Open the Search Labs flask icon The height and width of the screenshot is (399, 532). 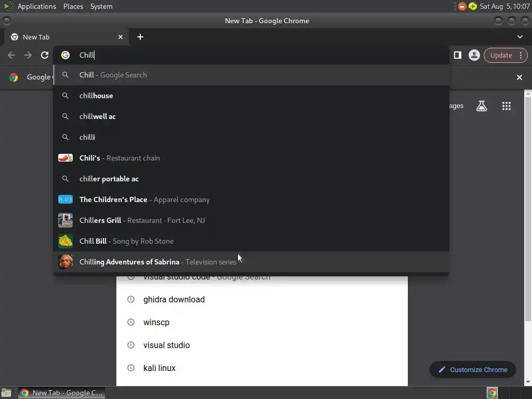click(482, 106)
